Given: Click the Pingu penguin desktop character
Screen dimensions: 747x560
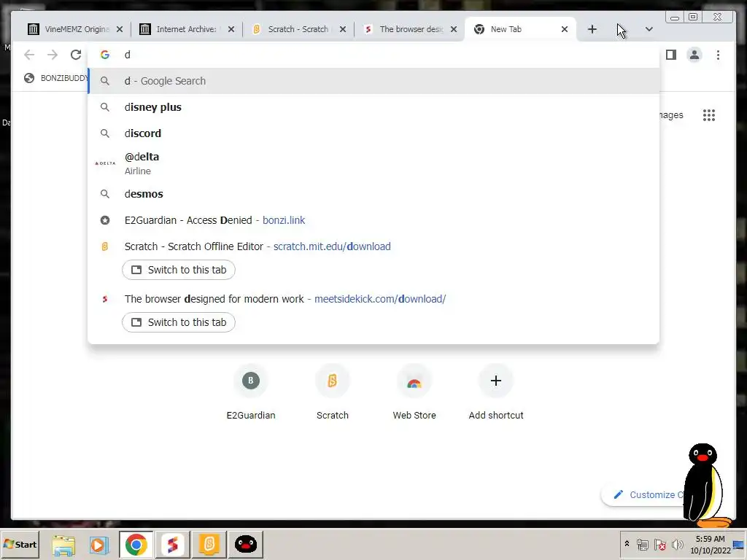Looking at the screenshot, I should pyautogui.click(x=706, y=485).
